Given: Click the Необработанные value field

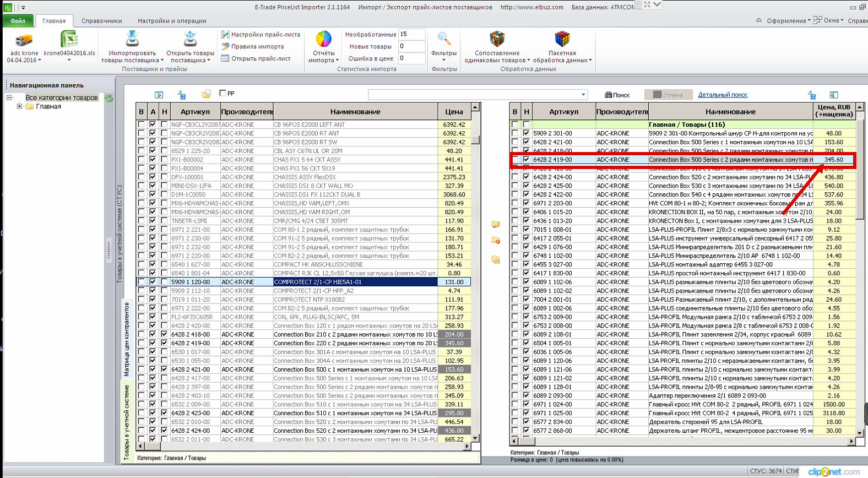Looking at the screenshot, I should (411, 34).
